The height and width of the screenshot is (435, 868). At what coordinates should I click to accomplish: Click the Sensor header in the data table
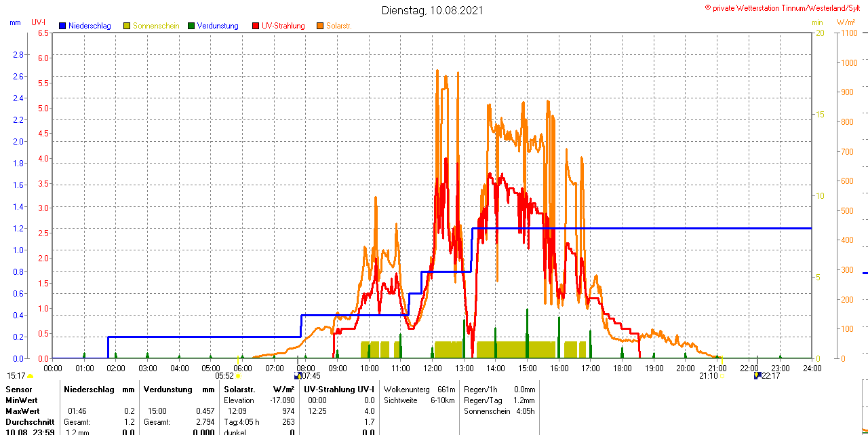[18, 390]
